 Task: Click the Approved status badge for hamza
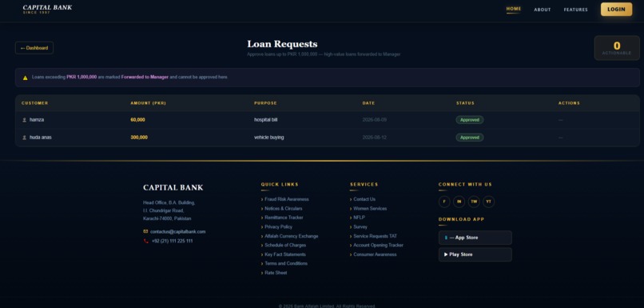pyautogui.click(x=470, y=120)
